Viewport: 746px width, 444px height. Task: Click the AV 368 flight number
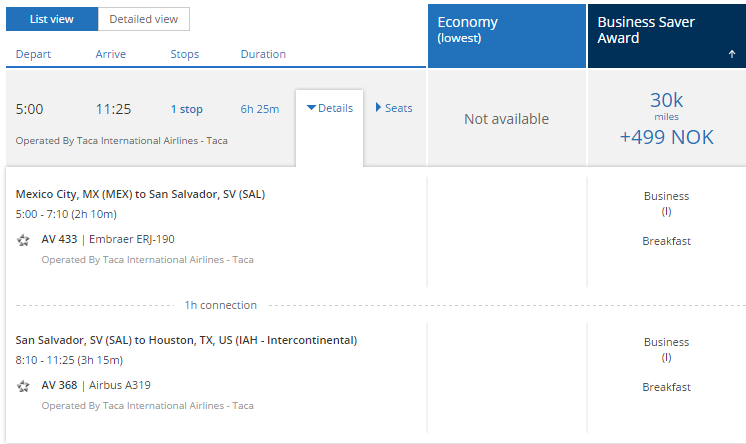coord(59,386)
